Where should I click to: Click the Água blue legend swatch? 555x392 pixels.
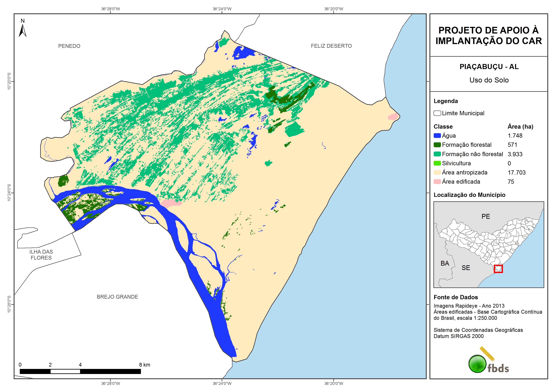(437, 136)
